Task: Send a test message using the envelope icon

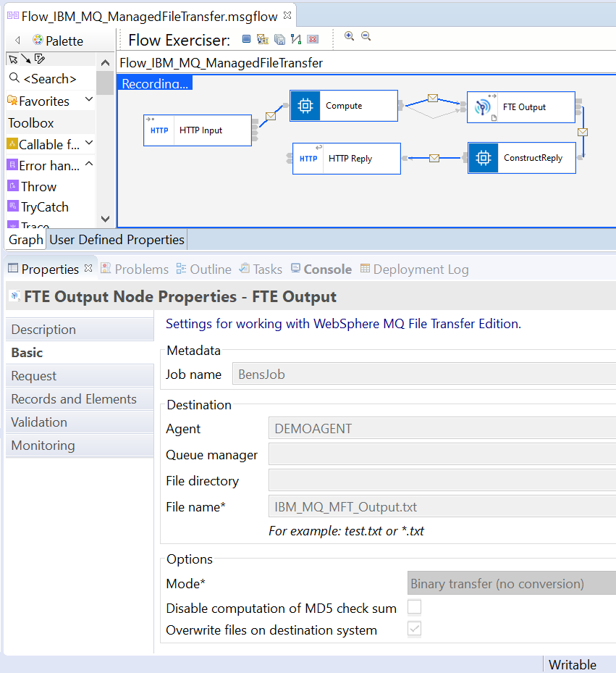Action: click(262, 38)
